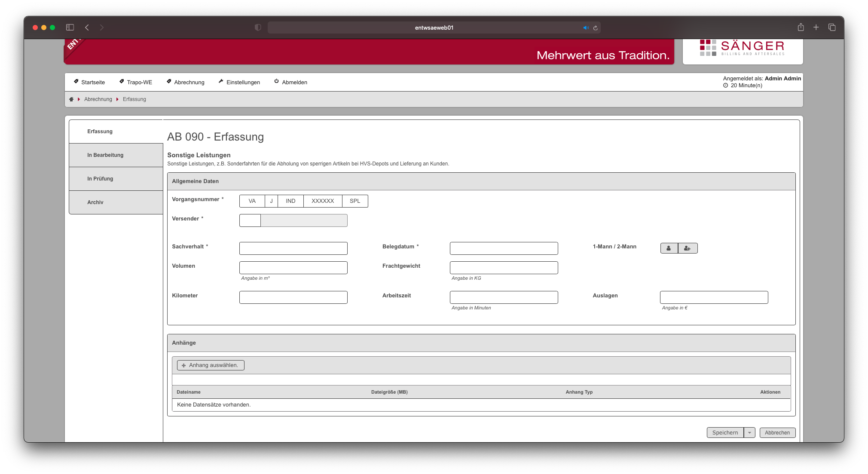
Task: Click the Trapo-WE tag icon
Action: pyautogui.click(x=122, y=81)
